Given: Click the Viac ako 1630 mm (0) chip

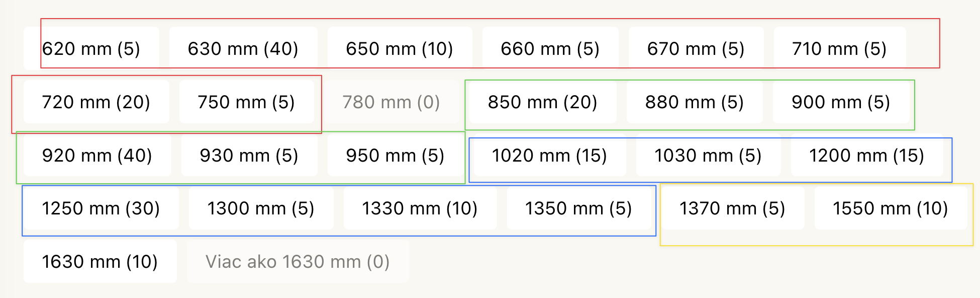Looking at the screenshot, I should coord(298,262).
